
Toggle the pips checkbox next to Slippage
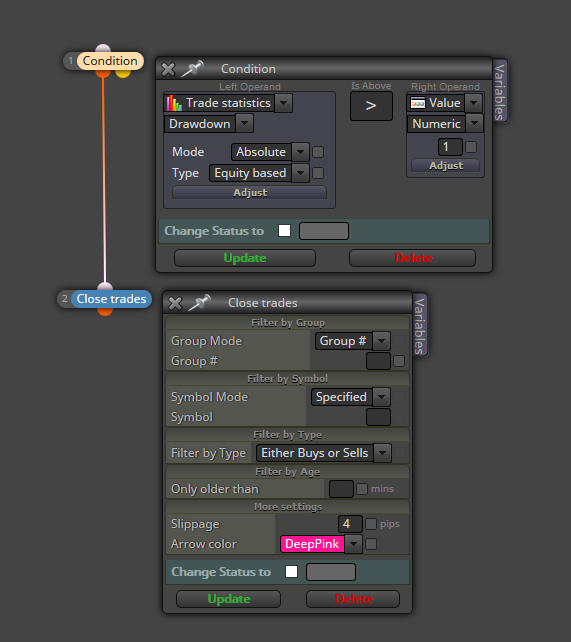pyautogui.click(x=371, y=524)
